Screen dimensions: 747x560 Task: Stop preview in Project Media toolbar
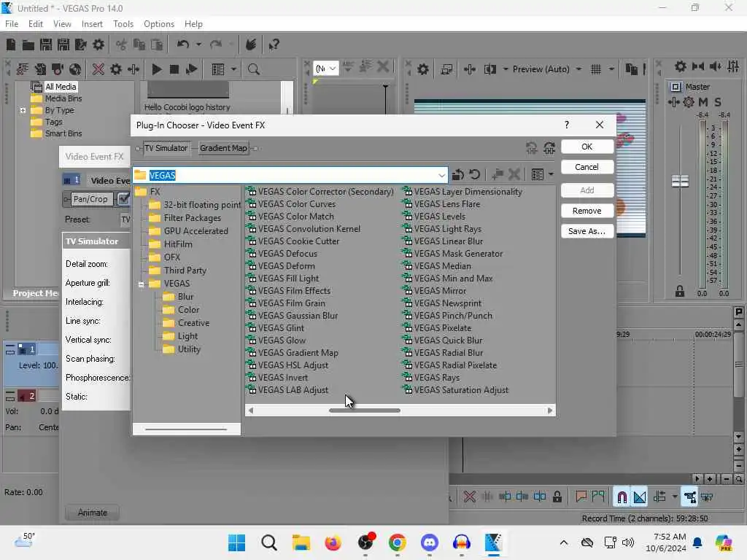click(x=174, y=69)
